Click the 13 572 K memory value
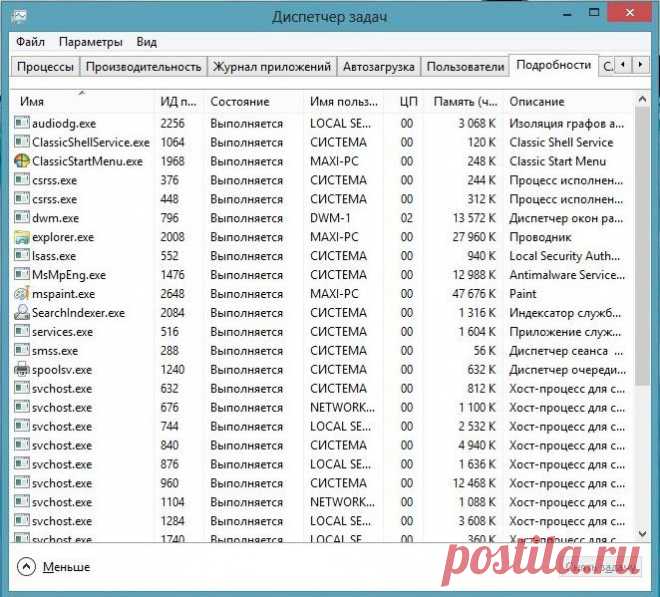The height and width of the screenshot is (597, 660). (x=474, y=218)
